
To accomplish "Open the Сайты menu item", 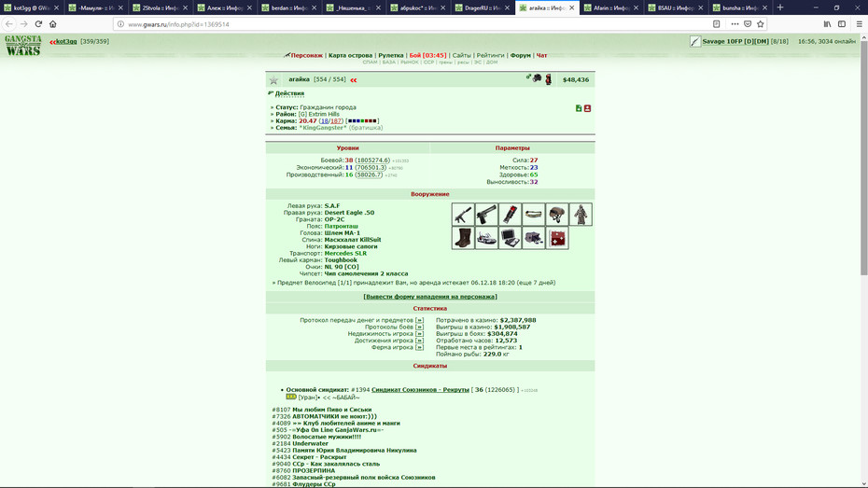I will (x=462, y=55).
